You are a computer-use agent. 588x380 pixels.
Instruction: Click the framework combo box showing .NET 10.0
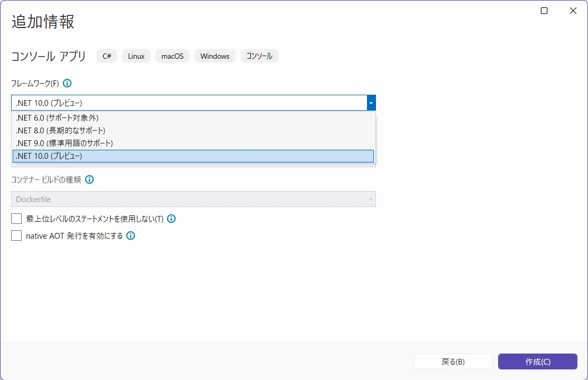click(189, 103)
